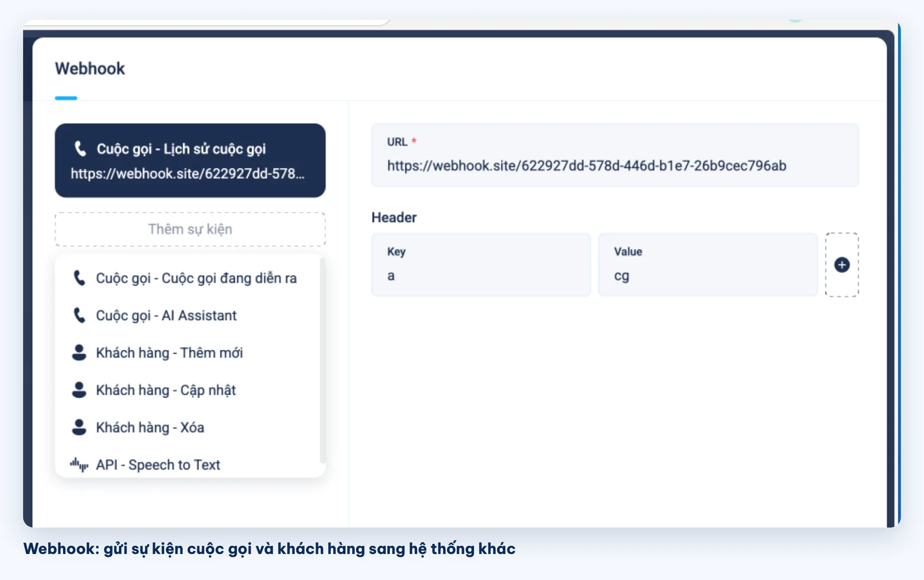Screen dimensions: 924x580
Task: Focus the header Key input field
Action: click(481, 265)
